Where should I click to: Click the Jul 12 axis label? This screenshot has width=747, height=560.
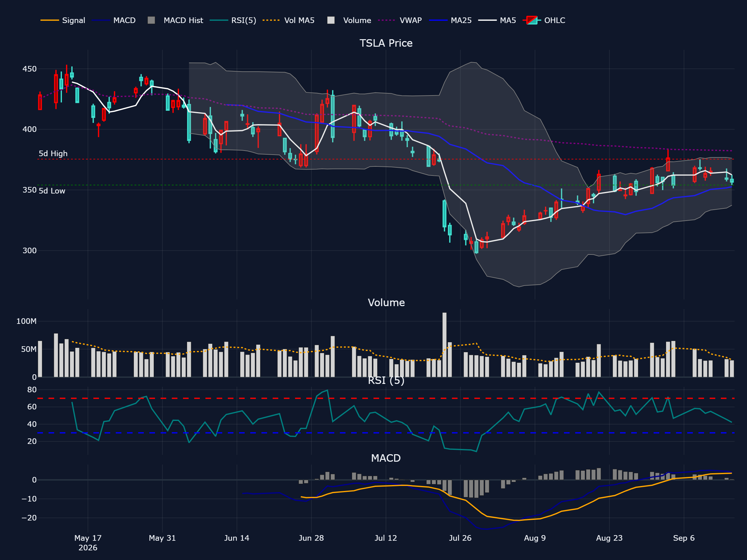[386, 538]
